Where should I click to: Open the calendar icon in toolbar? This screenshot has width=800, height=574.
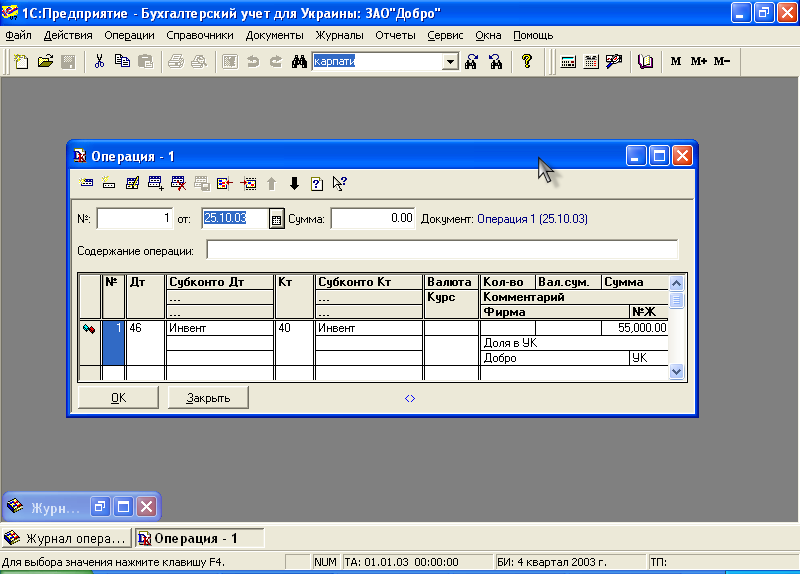[x=591, y=62]
